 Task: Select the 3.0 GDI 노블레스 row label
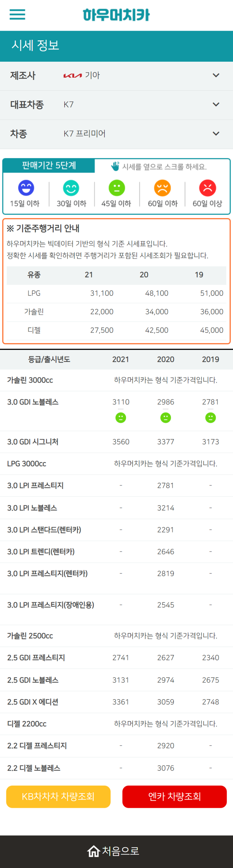click(33, 402)
